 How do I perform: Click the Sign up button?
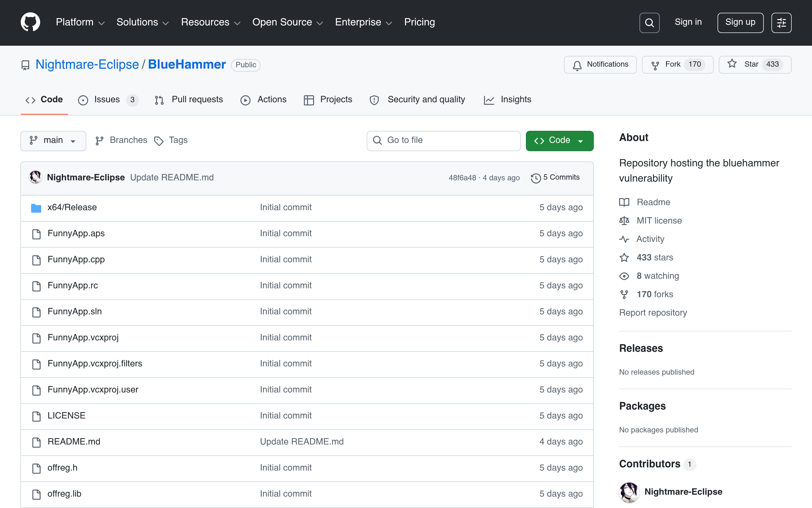[x=740, y=23]
